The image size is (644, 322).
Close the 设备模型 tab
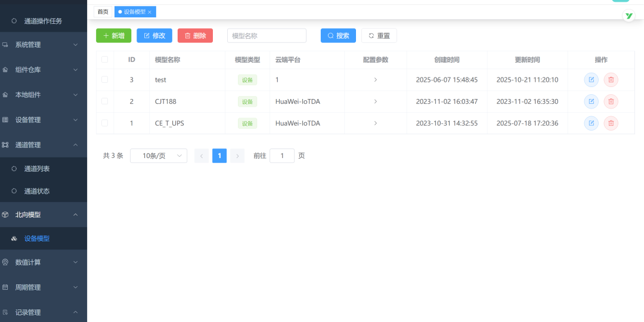point(150,12)
